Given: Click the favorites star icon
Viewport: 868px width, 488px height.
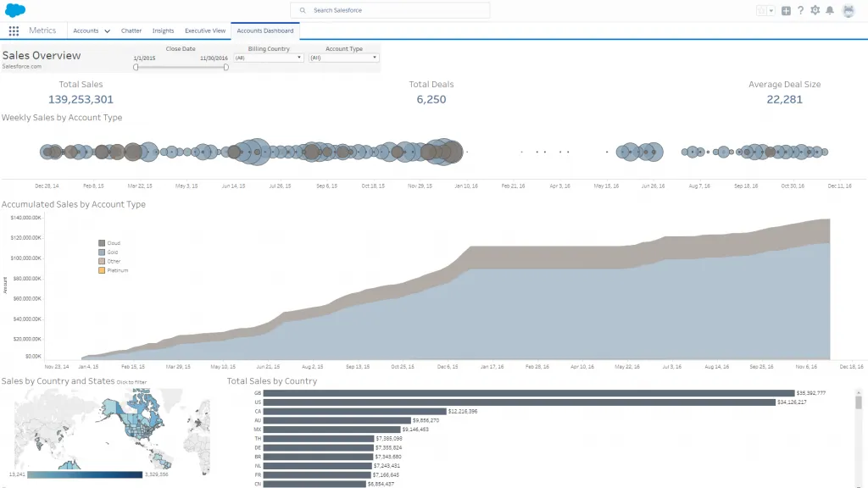Looking at the screenshot, I should (760, 10).
